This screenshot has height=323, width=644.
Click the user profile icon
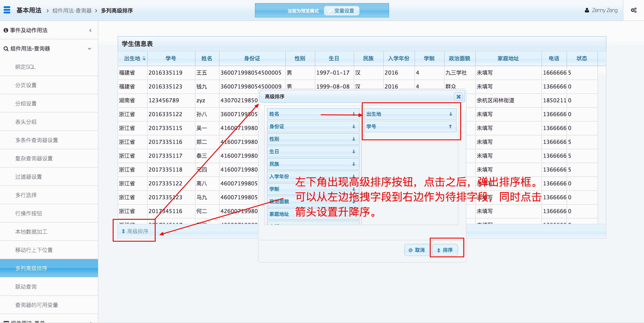[587, 10]
